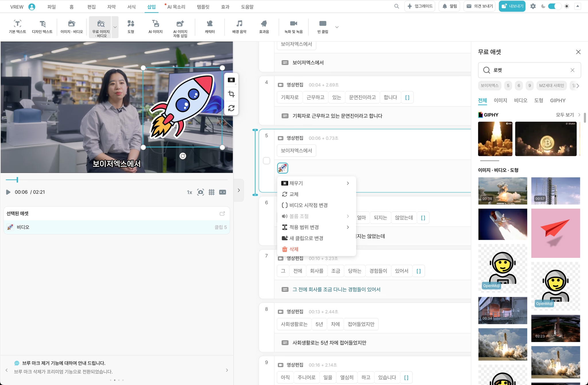Expand the 채우기 submenu
The image size is (588, 385).
point(316,183)
